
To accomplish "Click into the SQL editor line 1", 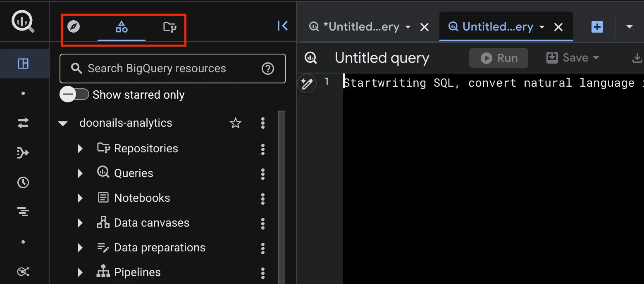I will (493, 83).
